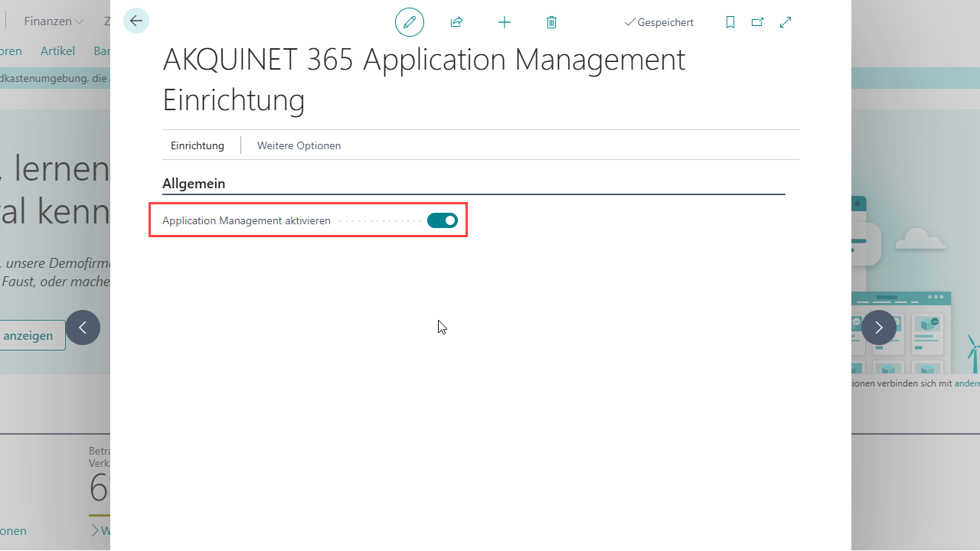The height and width of the screenshot is (551, 980).
Task: Click the trash delete icon
Action: tap(551, 22)
